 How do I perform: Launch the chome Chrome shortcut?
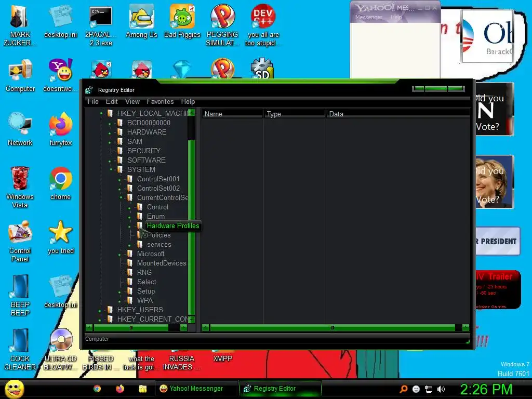point(60,183)
